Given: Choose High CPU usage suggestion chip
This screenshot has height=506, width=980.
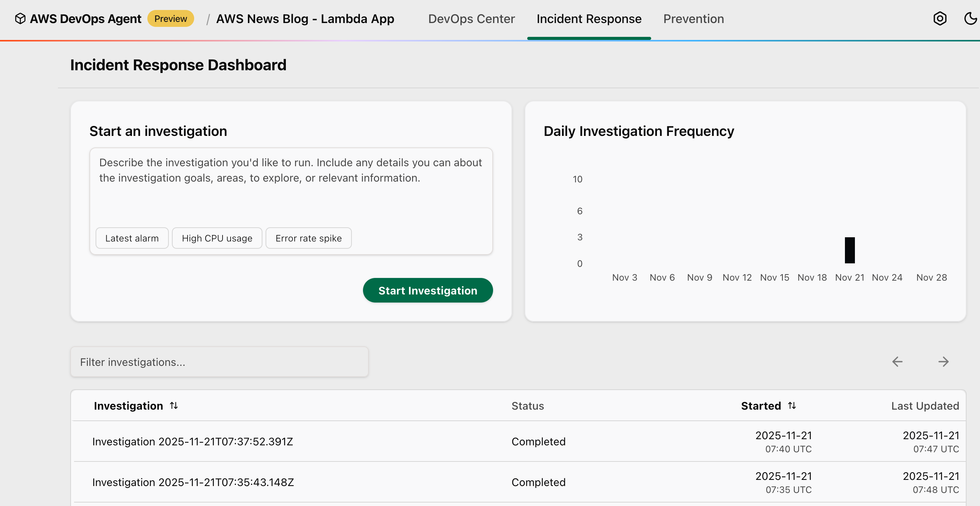Looking at the screenshot, I should click(x=217, y=238).
